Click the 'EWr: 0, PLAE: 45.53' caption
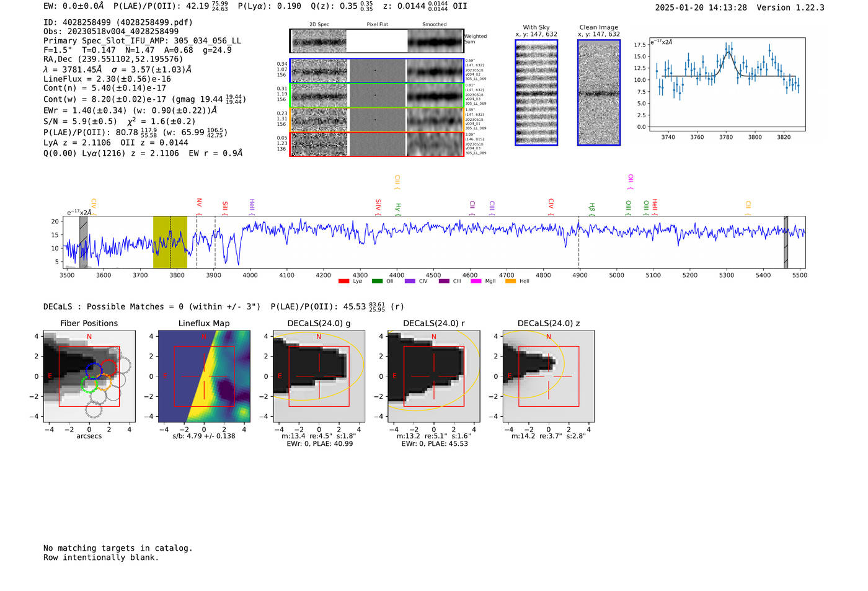The image size is (868, 591). 434,443
